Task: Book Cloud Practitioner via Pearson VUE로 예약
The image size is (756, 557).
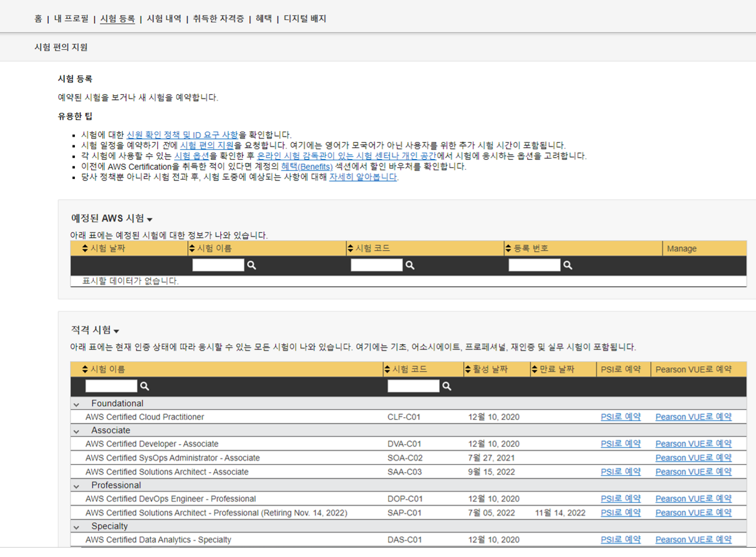Action: coord(694,417)
